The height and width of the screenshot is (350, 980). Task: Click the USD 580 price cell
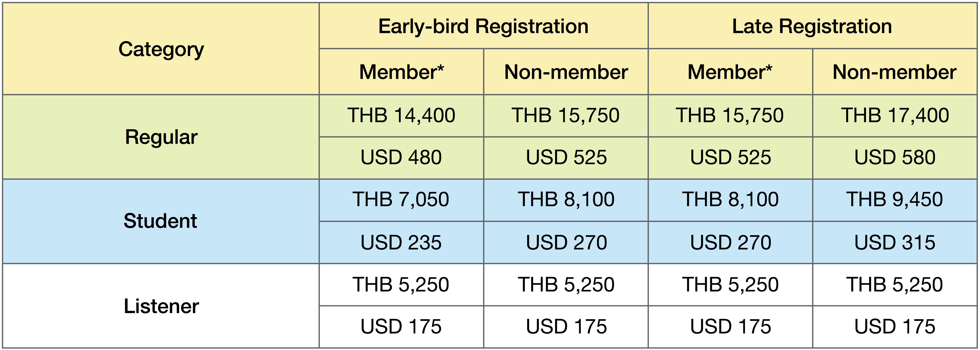(895, 158)
